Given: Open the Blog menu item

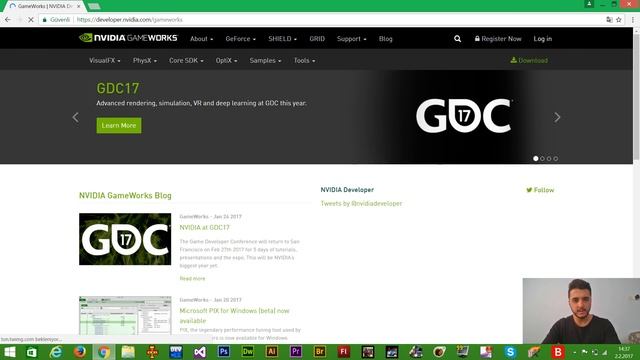Looking at the screenshot, I should 385,39.
